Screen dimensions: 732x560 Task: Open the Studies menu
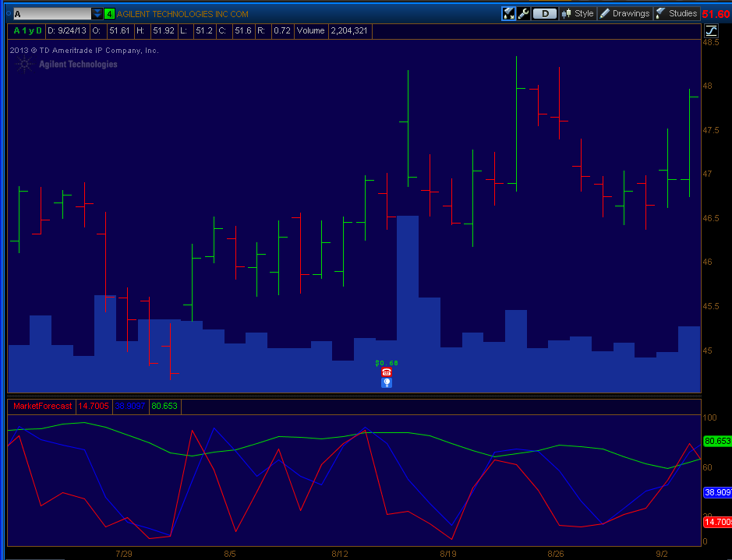(677, 13)
